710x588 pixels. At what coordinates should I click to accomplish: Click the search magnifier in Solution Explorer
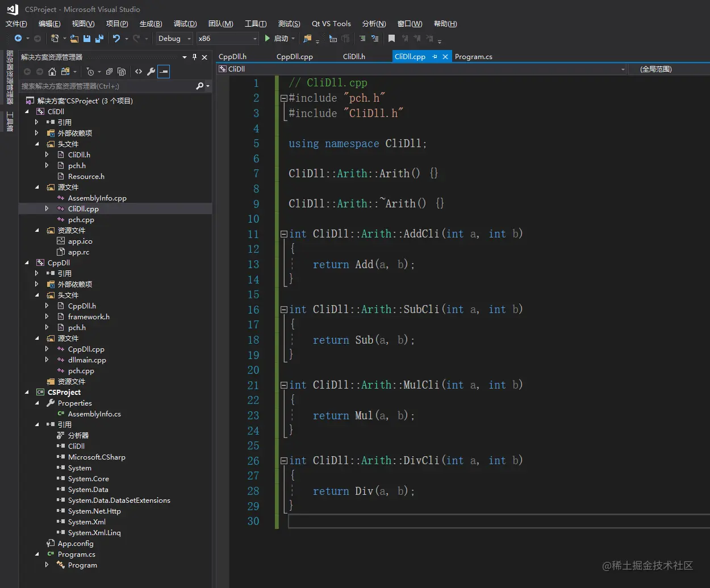(199, 86)
